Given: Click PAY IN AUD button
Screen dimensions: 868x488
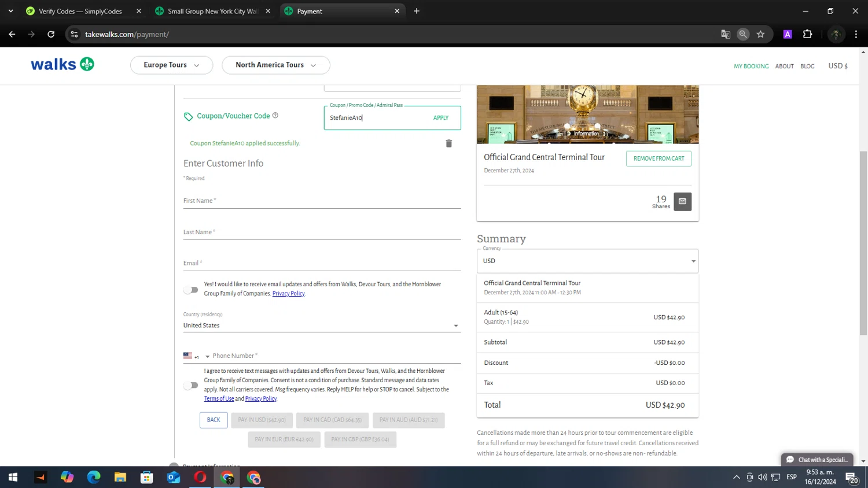Looking at the screenshot, I should click(x=409, y=420).
